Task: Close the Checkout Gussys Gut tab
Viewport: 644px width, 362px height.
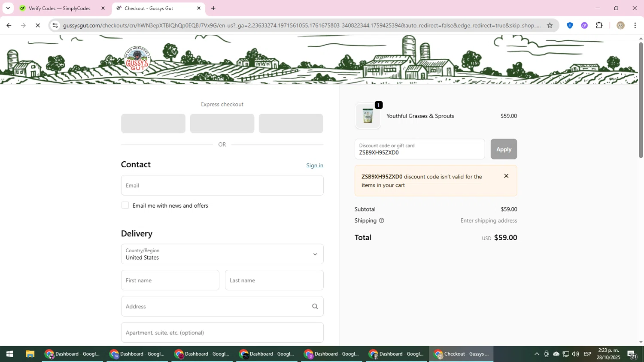Action: [199, 8]
